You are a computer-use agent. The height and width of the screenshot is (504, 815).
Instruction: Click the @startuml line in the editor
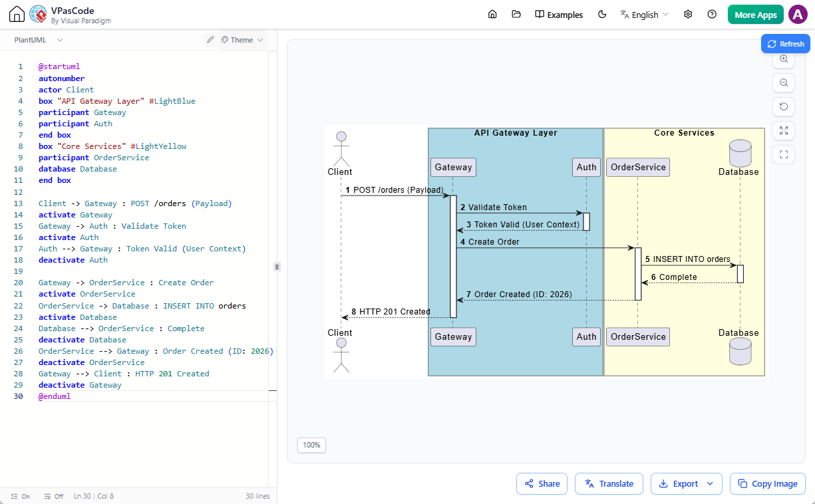click(x=59, y=66)
